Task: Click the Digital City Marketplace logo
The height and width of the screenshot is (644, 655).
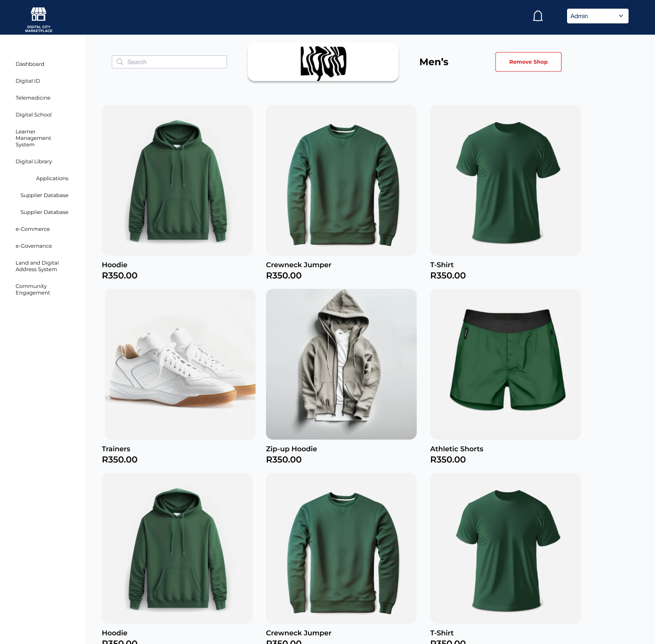Action: [39, 19]
